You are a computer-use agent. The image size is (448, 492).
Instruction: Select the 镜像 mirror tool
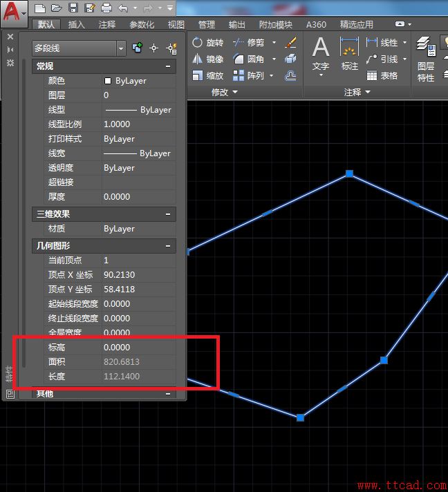(x=208, y=59)
